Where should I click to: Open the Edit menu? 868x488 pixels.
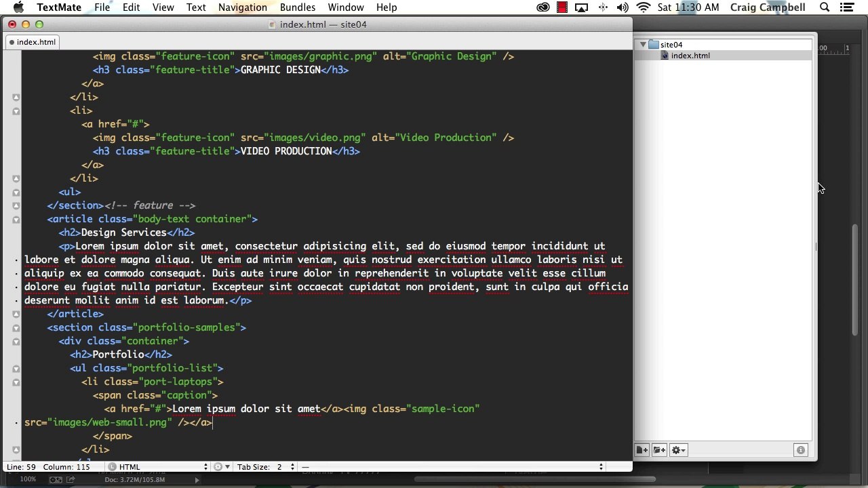pos(131,7)
